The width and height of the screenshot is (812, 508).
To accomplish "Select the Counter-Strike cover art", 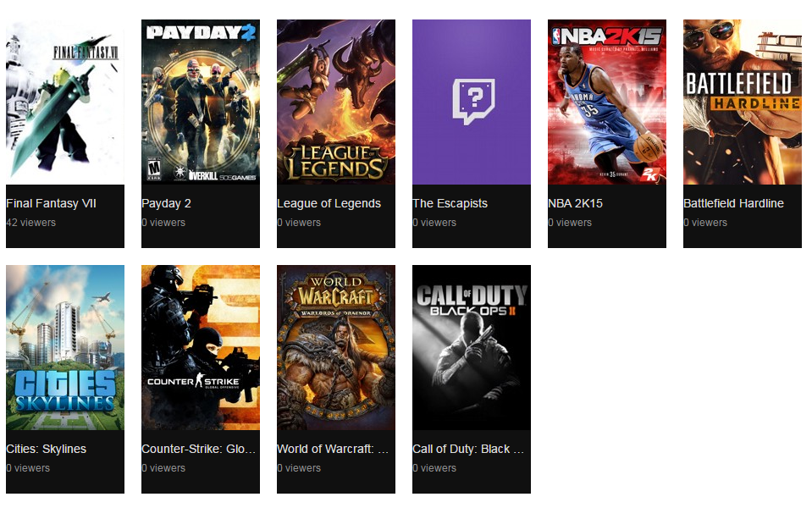I will (201, 347).
